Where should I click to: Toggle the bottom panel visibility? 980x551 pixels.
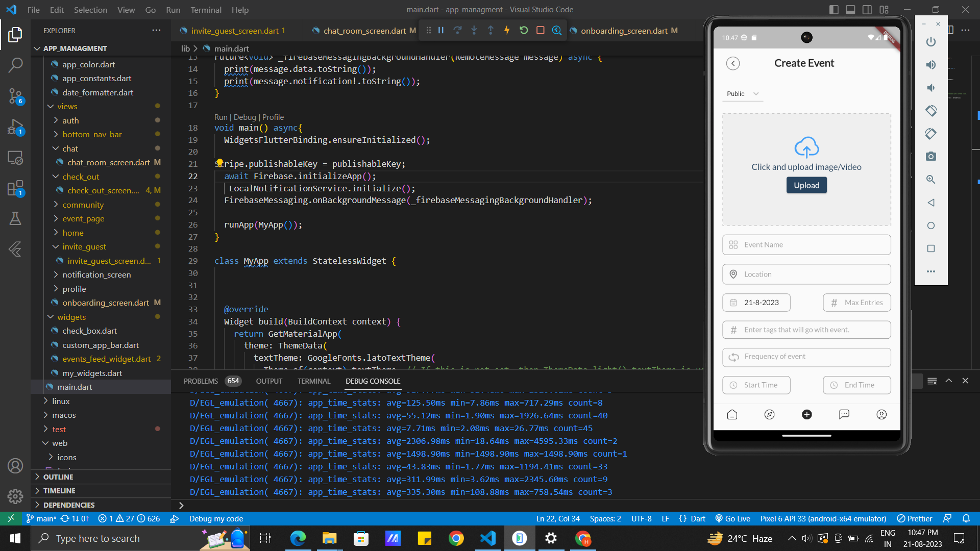point(850,9)
